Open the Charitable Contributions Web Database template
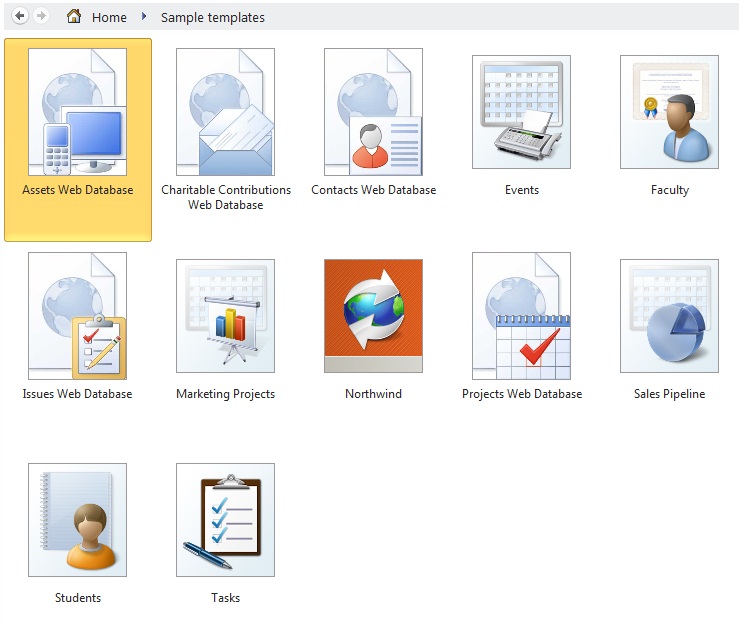The image size is (739, 629). tap(226, 111)
